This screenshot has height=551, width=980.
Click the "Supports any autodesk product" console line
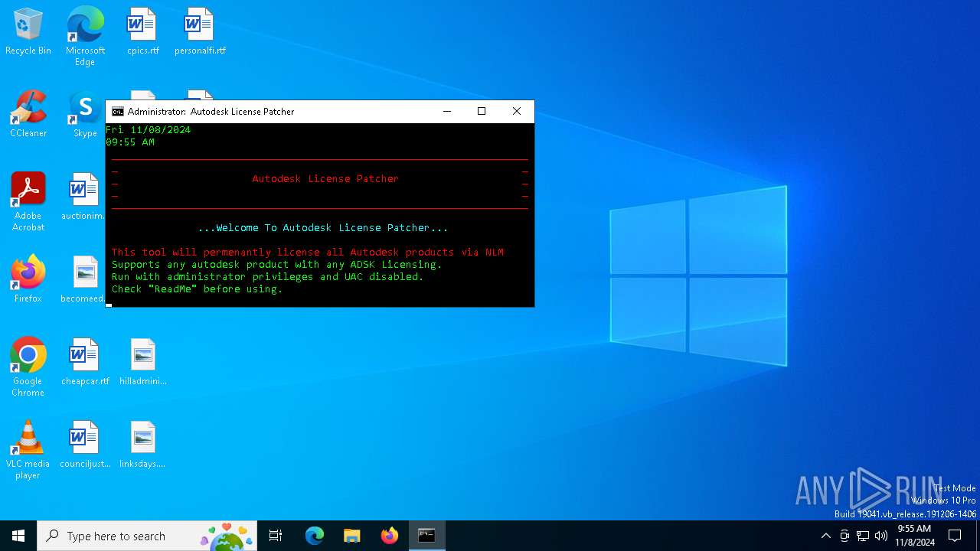click(x=277, y=264)
